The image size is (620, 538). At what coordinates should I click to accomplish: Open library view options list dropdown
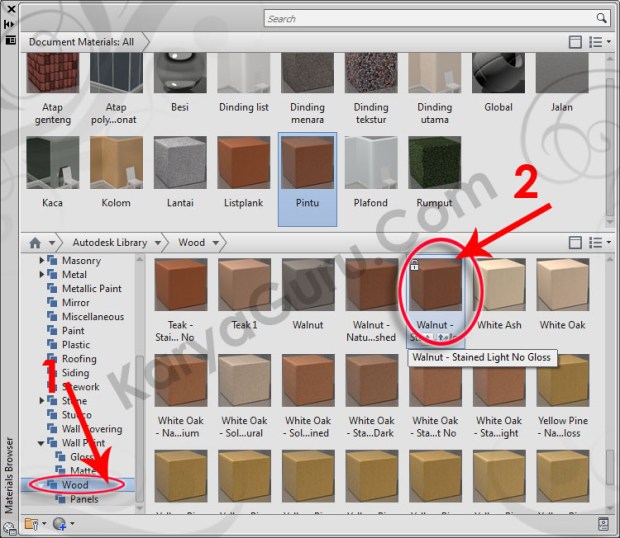click(599, 242)
